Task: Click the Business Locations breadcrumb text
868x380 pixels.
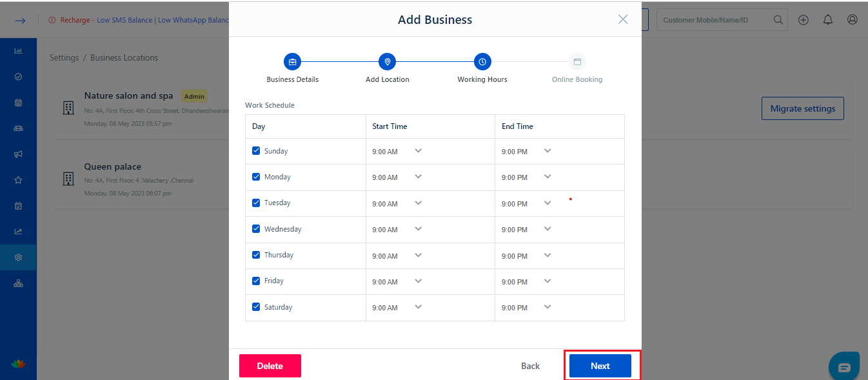Action: [124, 57]
